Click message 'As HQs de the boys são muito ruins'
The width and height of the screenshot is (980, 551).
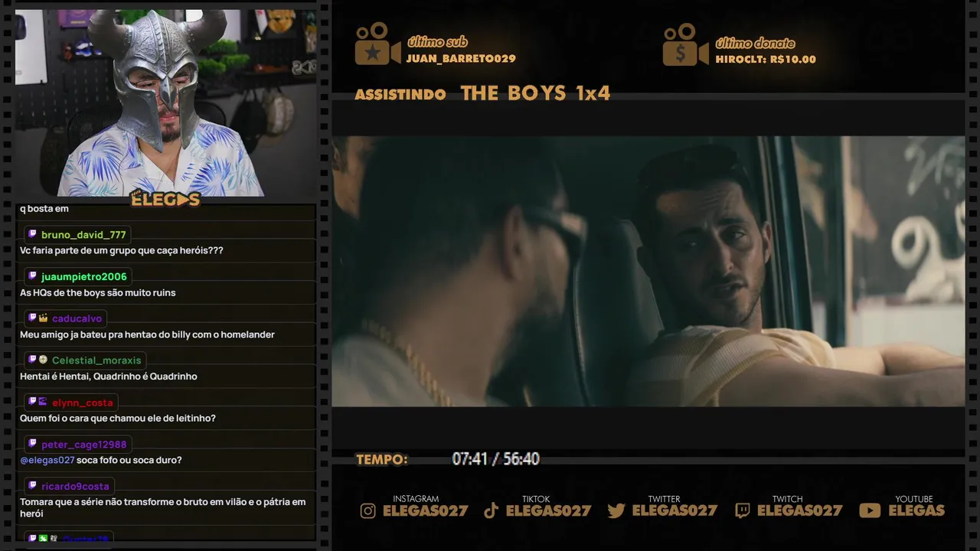(x=98, y=293)
